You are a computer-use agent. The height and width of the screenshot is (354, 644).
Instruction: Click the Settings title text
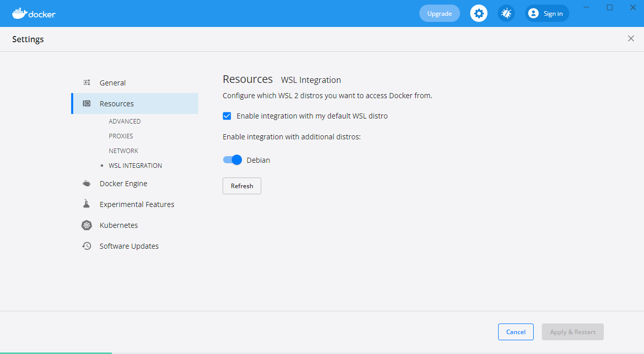[x=28, y=39]
